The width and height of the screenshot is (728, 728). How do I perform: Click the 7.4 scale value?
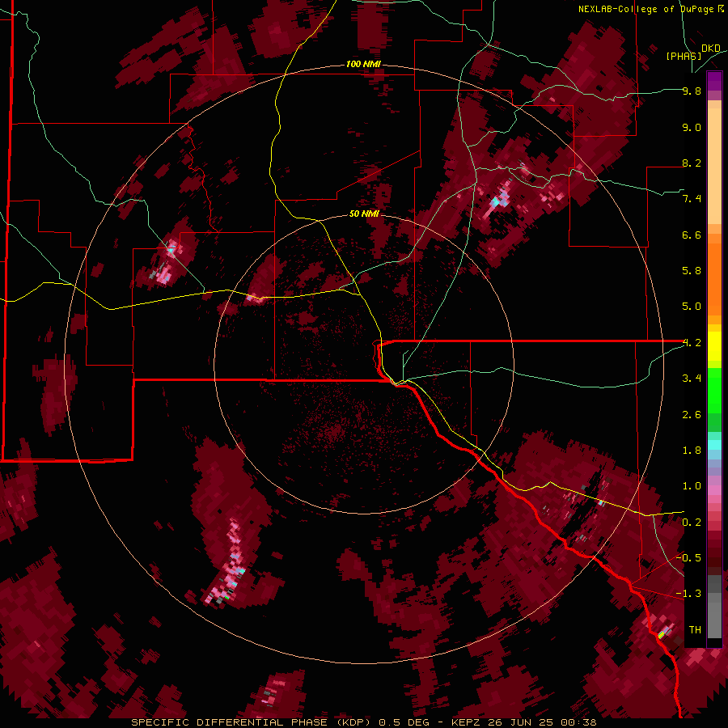click(692, 199)
